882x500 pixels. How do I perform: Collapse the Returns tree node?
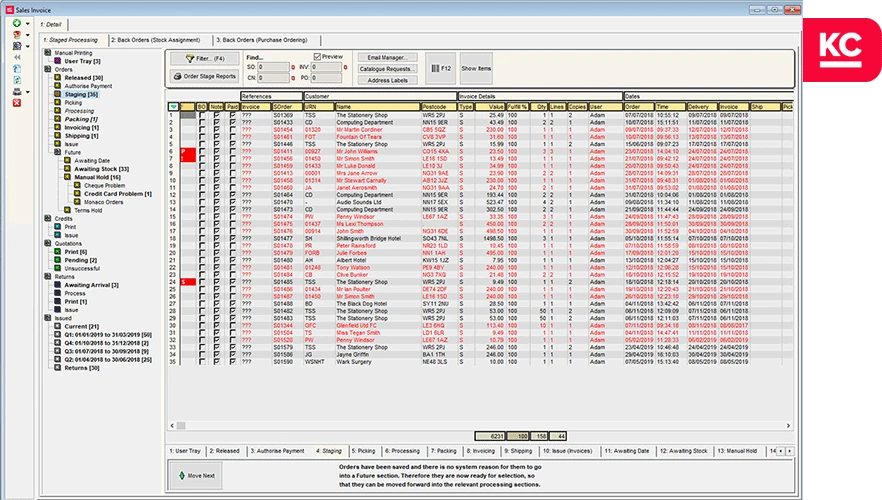(48, 277)
